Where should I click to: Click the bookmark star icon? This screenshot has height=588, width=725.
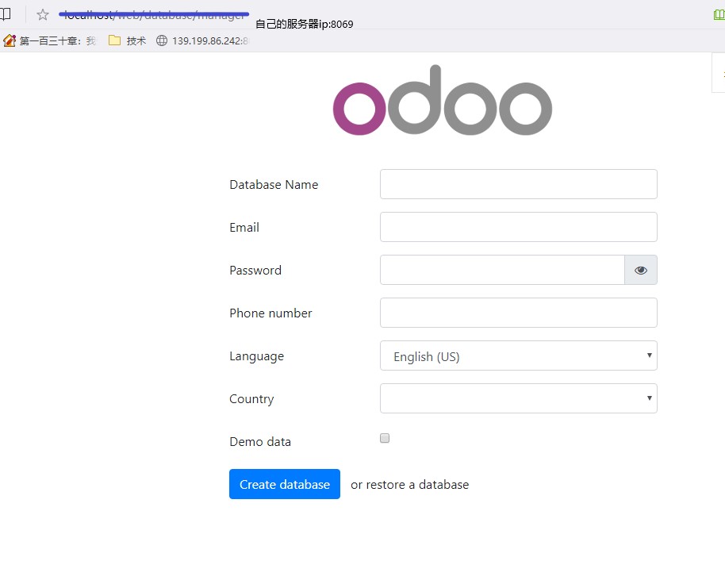43,15
